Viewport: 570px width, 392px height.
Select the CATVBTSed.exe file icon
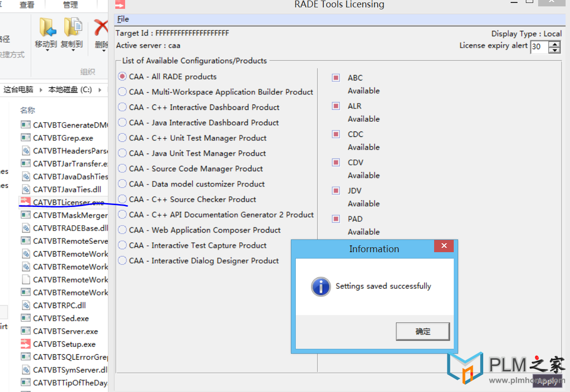coord(26,318)
